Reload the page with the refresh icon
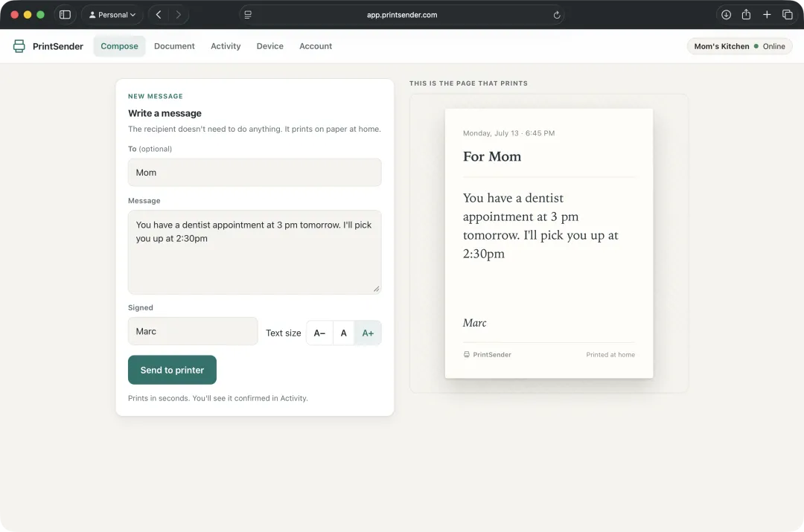The width and height of the screenshot is (804, 532). pyautogui.click(x=557, y=15)
